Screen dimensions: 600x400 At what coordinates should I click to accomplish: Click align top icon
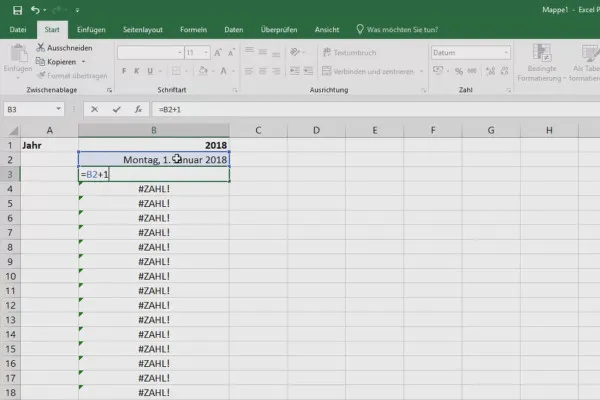pyautogui.click(x=249, y=51)
